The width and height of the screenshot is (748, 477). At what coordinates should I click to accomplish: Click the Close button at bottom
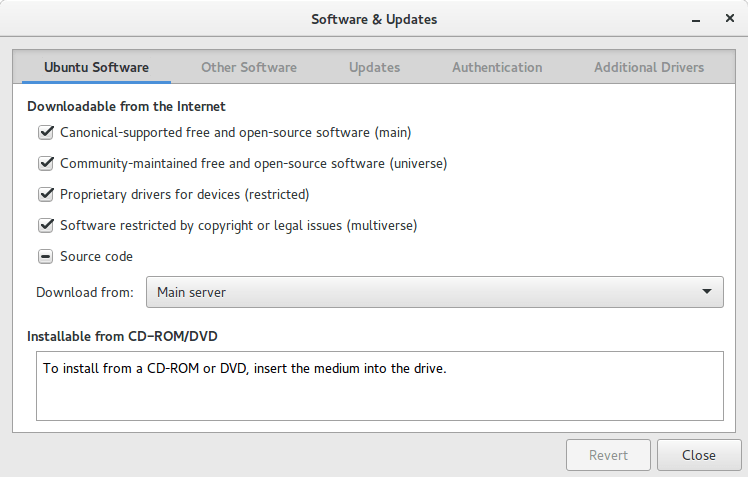click(698, 455)
